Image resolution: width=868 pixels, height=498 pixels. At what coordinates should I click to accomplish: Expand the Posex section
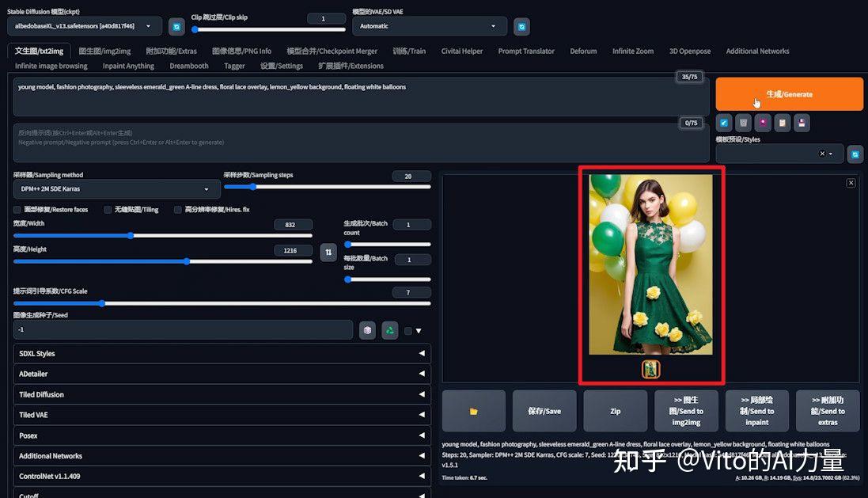tap(222, 435)
